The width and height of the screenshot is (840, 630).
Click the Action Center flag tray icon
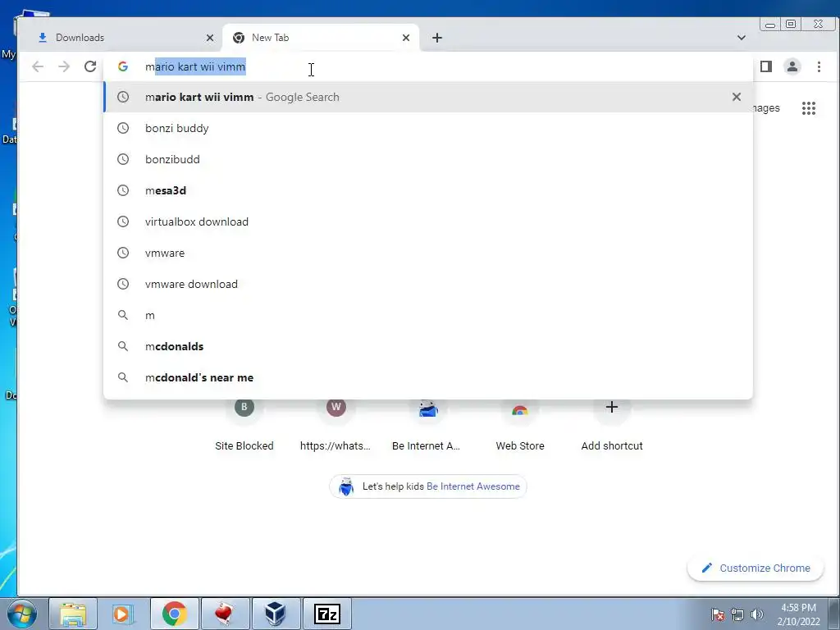pyautogui.click(x=718, y=614)
